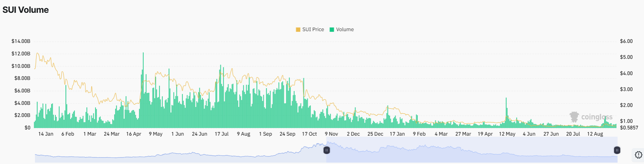Click the $0.5857 price axis label
The width and height of the screenshot is (644, 164).
point(629,128)
